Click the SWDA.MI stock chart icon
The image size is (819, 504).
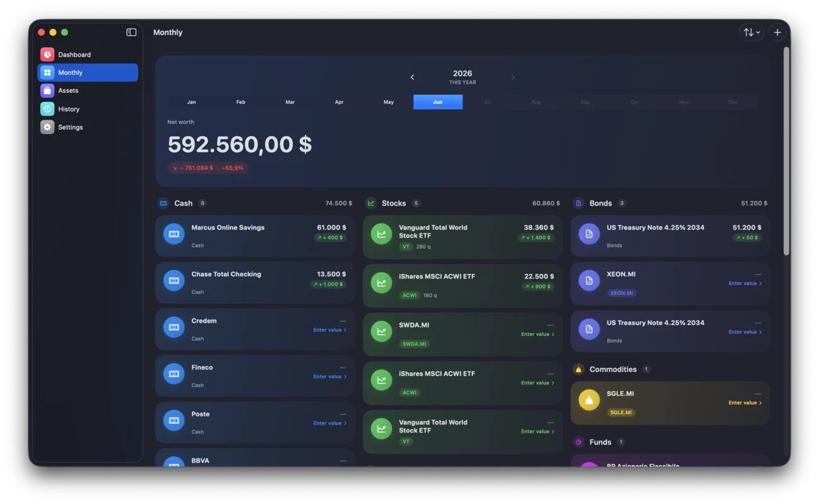pos(381,331)
